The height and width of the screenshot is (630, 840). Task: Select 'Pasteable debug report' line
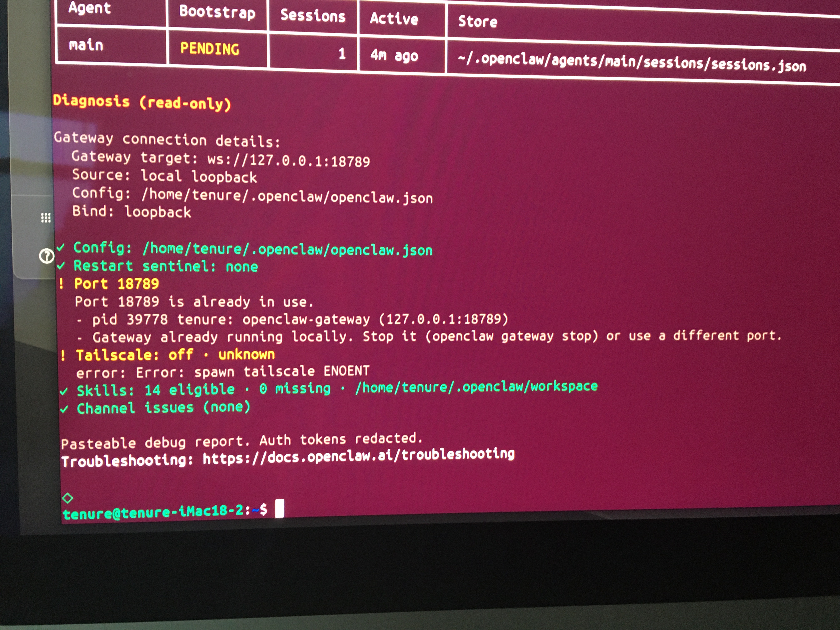click(241, 440)
